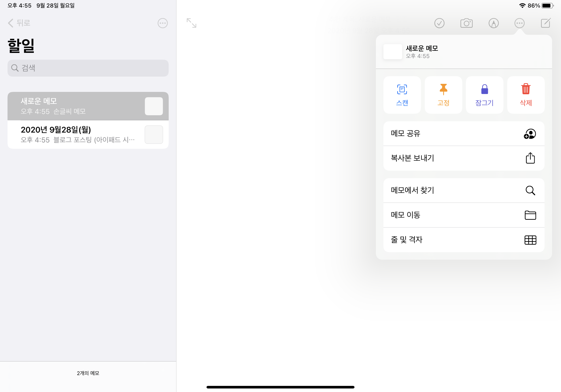Open 줄 및 격자 lines and grids

464,240
